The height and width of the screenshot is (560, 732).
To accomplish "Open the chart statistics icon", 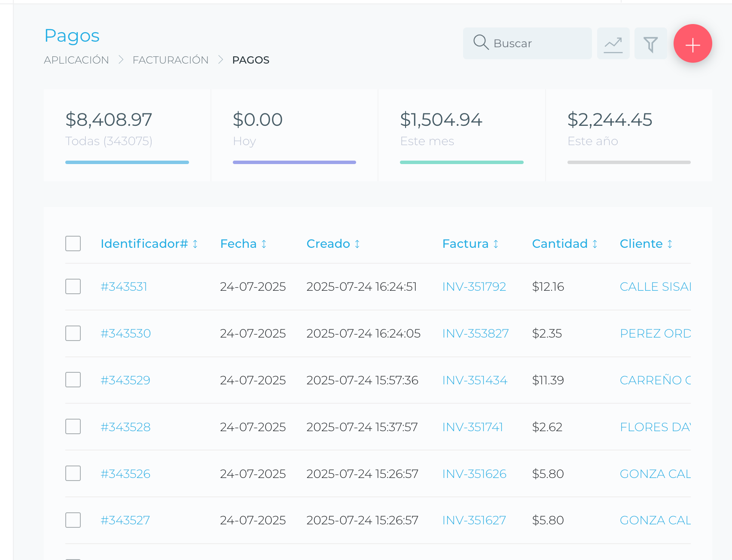I will pyautogui.click(x=613, y=44).
